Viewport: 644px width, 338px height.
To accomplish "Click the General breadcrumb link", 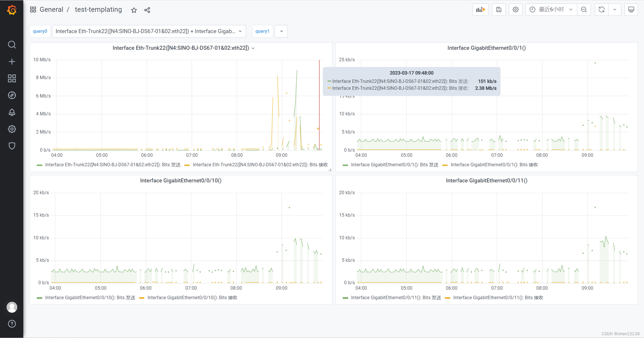I will click(x=52, y=9).
